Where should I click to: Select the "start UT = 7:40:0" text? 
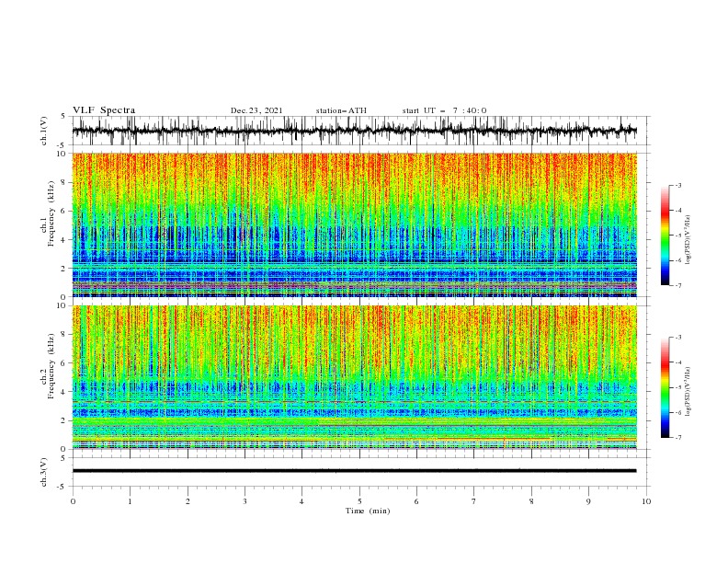pos(444,110)
